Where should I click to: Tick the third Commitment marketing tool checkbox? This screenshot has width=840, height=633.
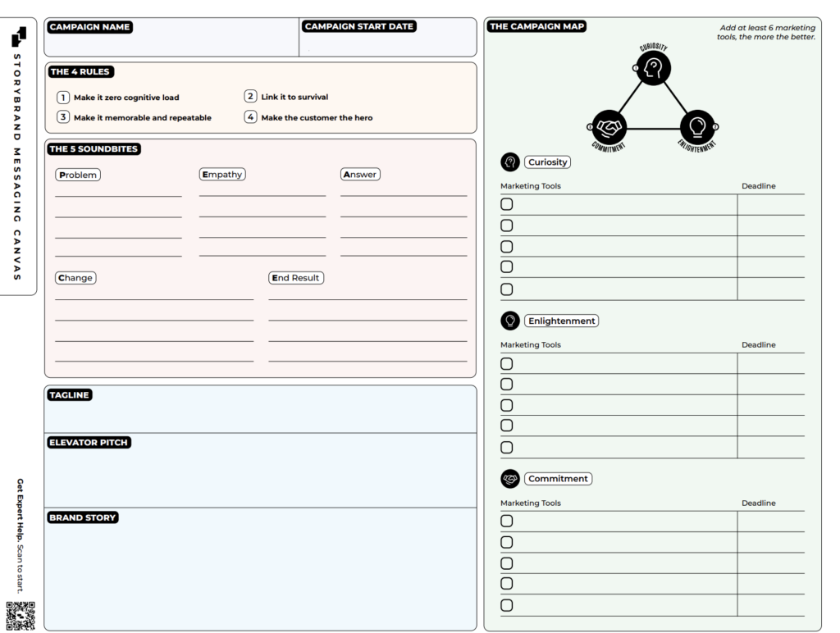pos(506,563)
